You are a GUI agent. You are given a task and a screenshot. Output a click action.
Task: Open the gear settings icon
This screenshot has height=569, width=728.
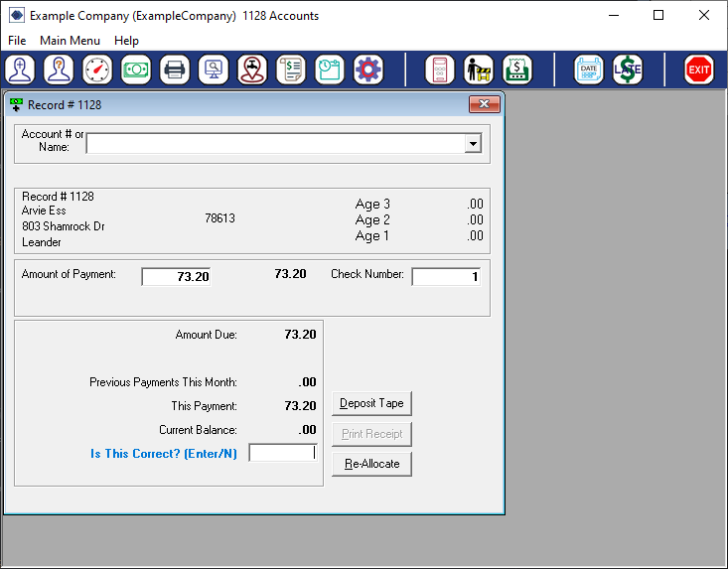[x=368, y=70]
